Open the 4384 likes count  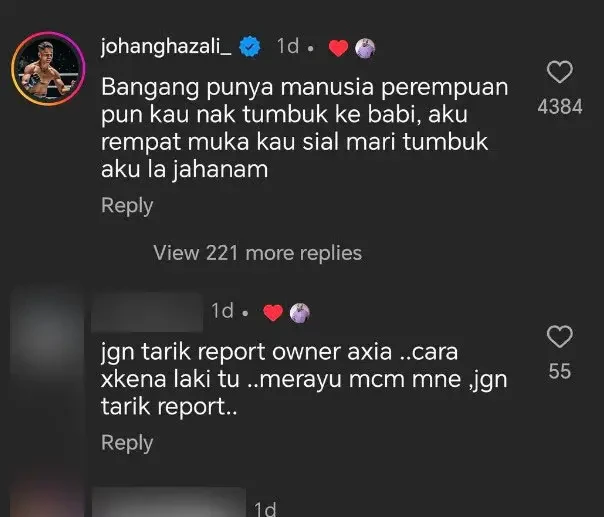pyautogui.click(x=560, y=106)
